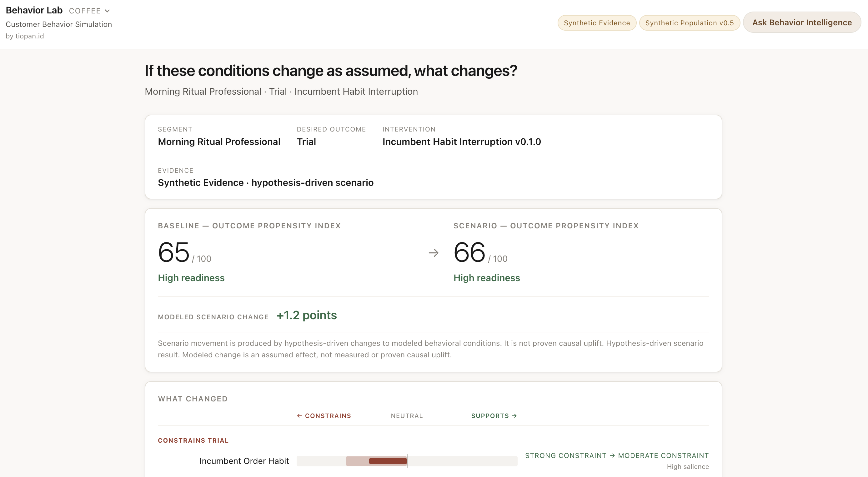Image resolution: width=868 pixels, height=477 pixels.
Task: Click the right arrow beside SUPPORTS
Action: coord(514,416)
